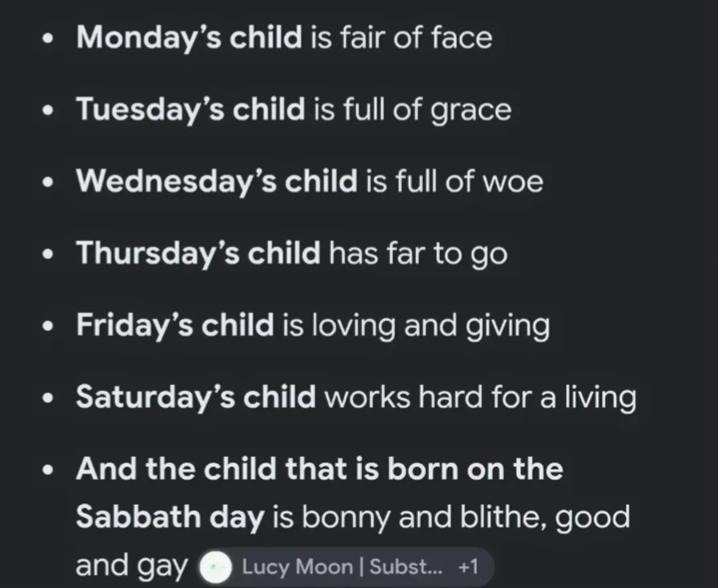Show additional sources via the +1 indicator

click(468, 567)
